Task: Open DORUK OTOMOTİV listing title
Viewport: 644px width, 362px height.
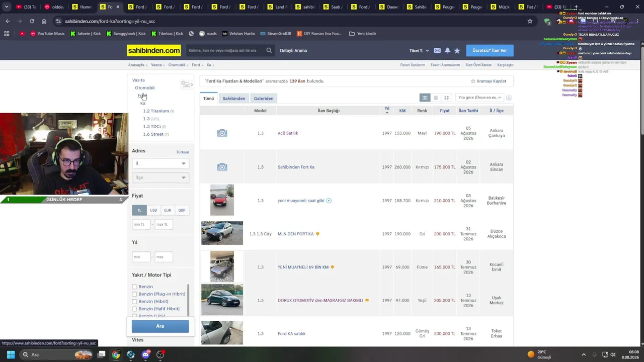Action: [320, 301]
